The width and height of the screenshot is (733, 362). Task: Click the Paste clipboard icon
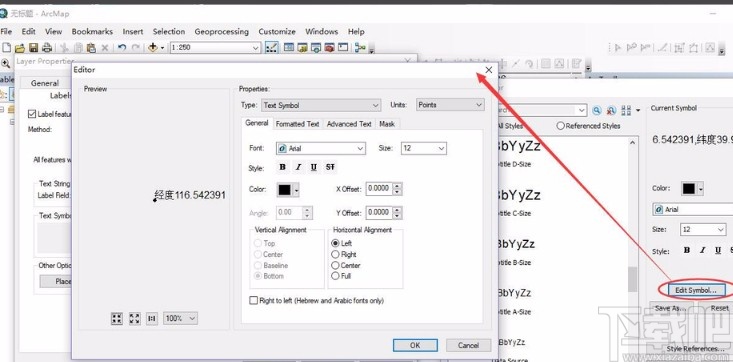click(91, 48)
